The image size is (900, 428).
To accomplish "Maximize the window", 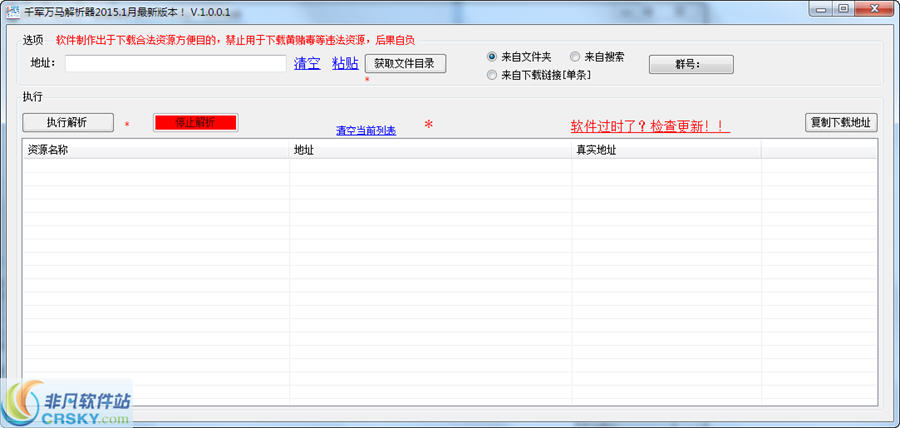I will tap(843, 8).
